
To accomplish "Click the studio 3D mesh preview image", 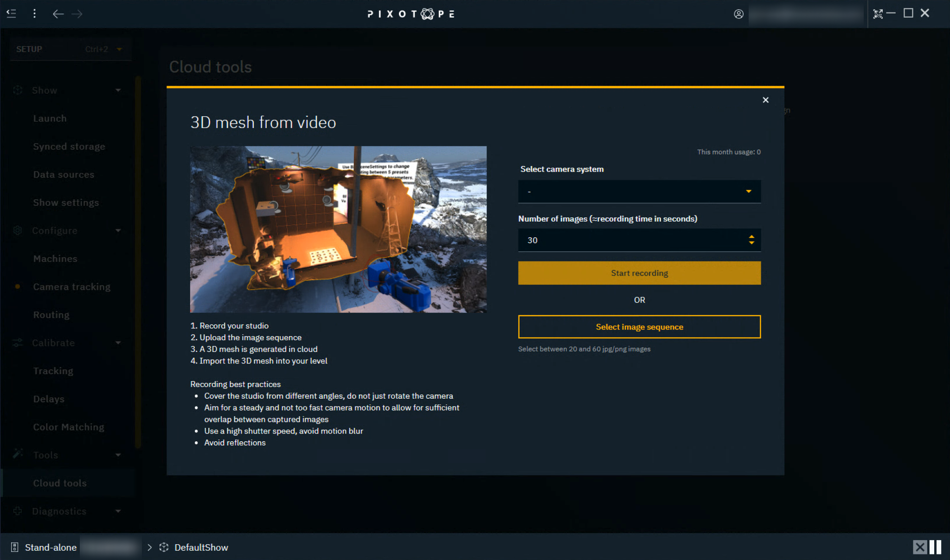I will pyautogui.click(x=338, y=229).
